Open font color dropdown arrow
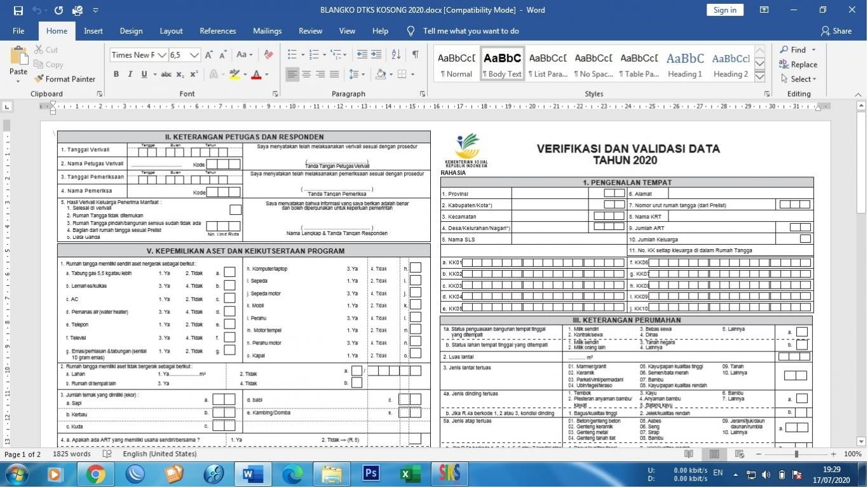The height and width of the screenshot is (488, 868). pyautogui.click(x=266, y=74)
